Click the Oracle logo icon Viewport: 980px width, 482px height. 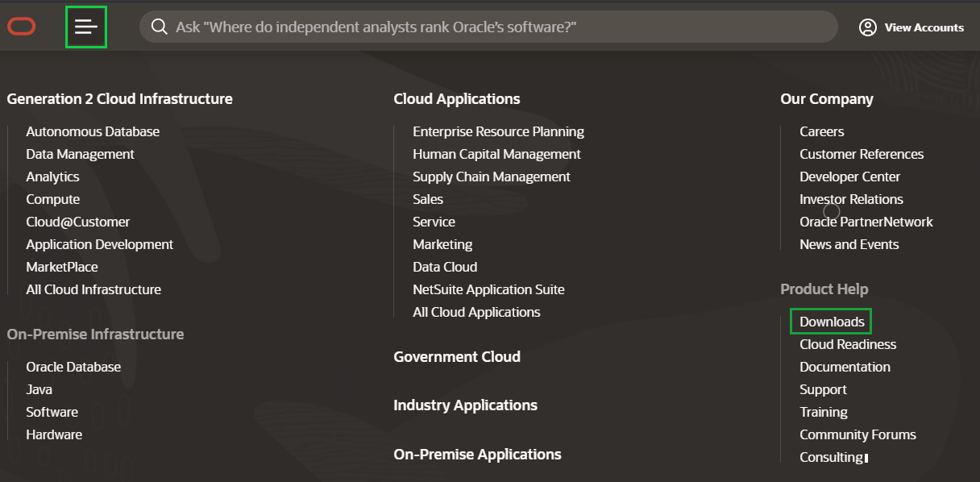(x=22, y=27)
